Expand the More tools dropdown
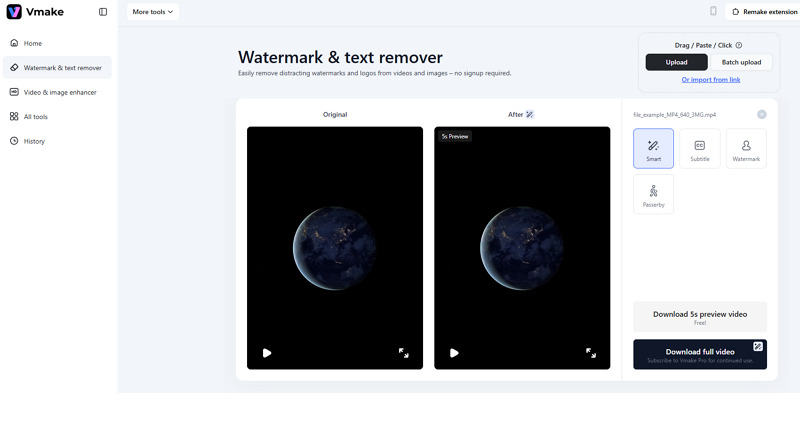The image size is (800, 446). click(153, 12)
